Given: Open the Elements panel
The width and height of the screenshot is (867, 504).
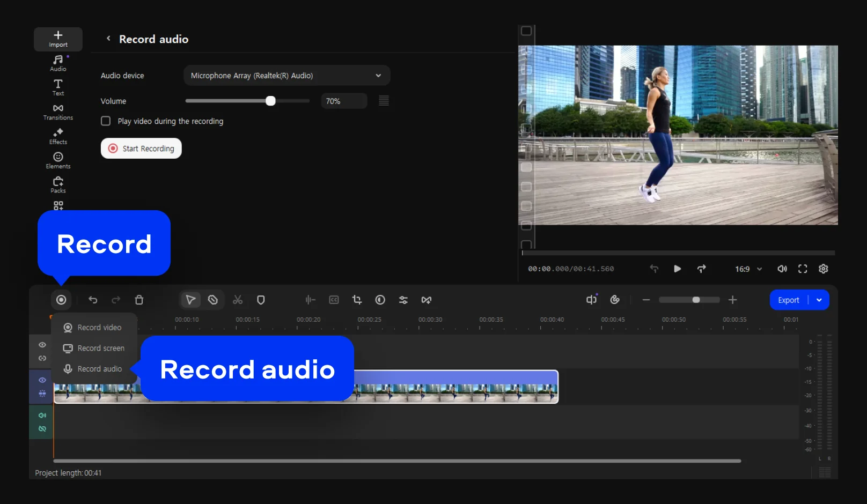Looking at the screenshot, I should click(x=58, y=160).
